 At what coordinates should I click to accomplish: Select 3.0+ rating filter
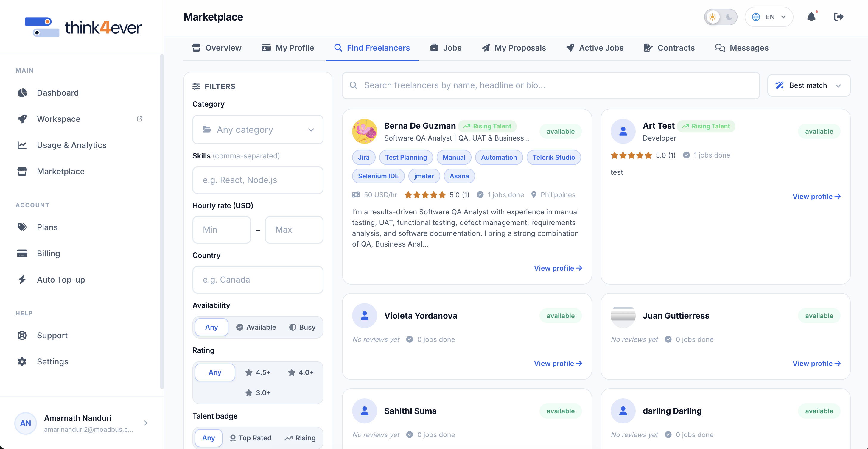pos(258,393)
